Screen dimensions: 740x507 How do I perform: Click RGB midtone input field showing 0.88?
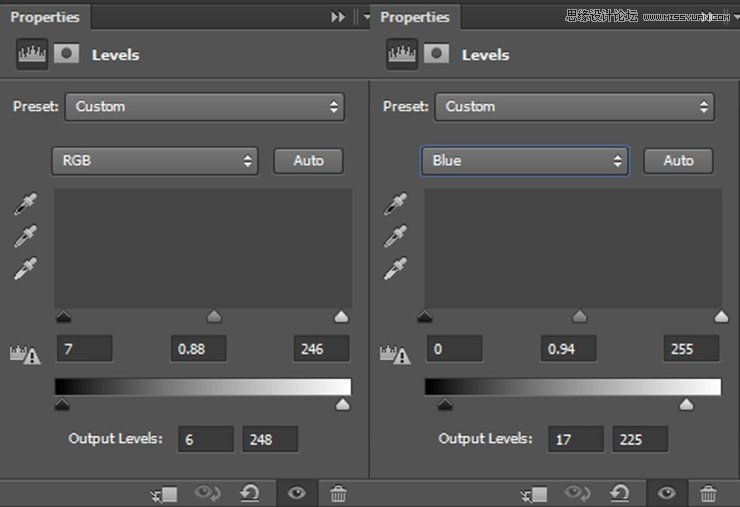pyautogui.click(x=199, y=349)
